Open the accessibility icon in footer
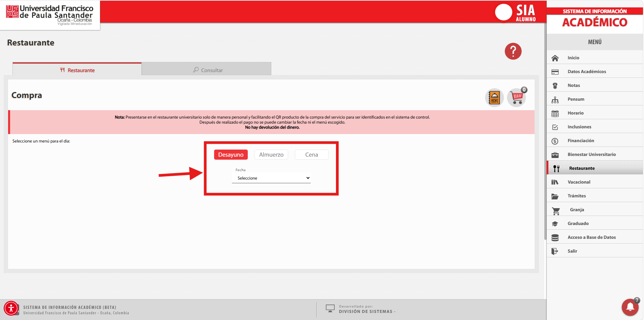This screenshot has width=644, height=320. [11, 308]
